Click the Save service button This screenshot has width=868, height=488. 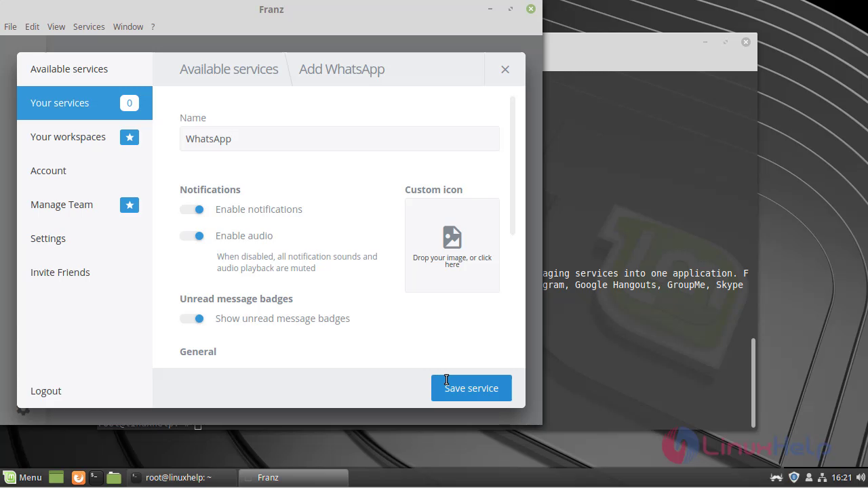pyautogui.click(x=471, y=388)
